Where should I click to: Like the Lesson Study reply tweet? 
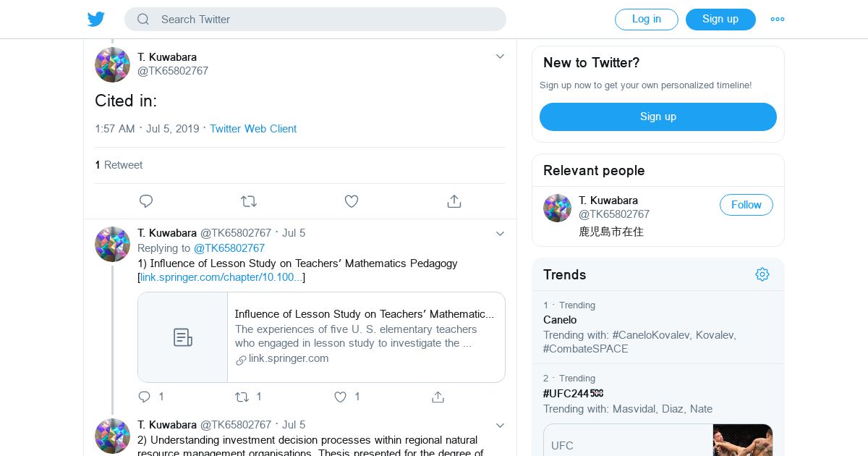click(x=341, y=397)
